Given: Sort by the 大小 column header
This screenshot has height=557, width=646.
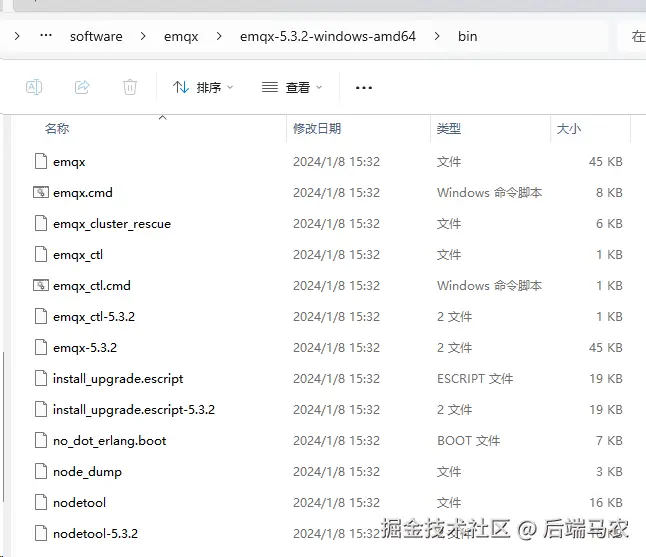Looking at the screenshot, I should coord(569,129).
